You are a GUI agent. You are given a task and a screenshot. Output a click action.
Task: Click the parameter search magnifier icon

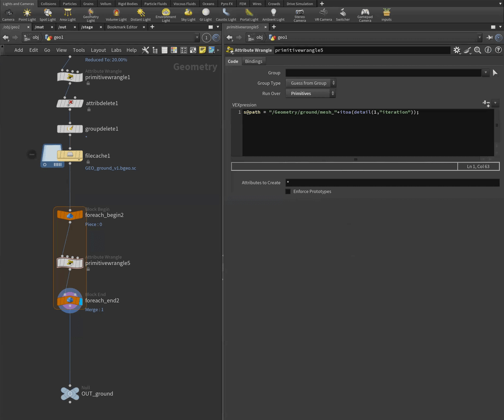[477, 50]
